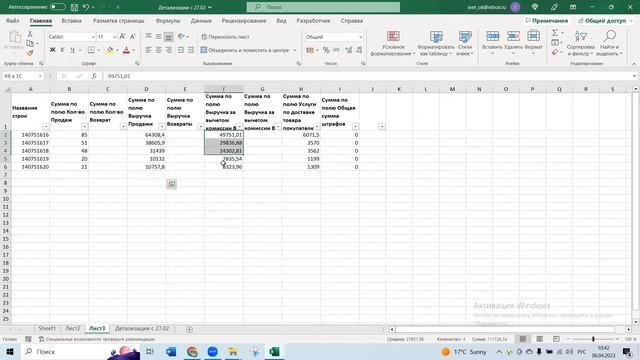Click the Общий доступ button
The width and height of the screenshot is (640, 360).
[604, 21]
